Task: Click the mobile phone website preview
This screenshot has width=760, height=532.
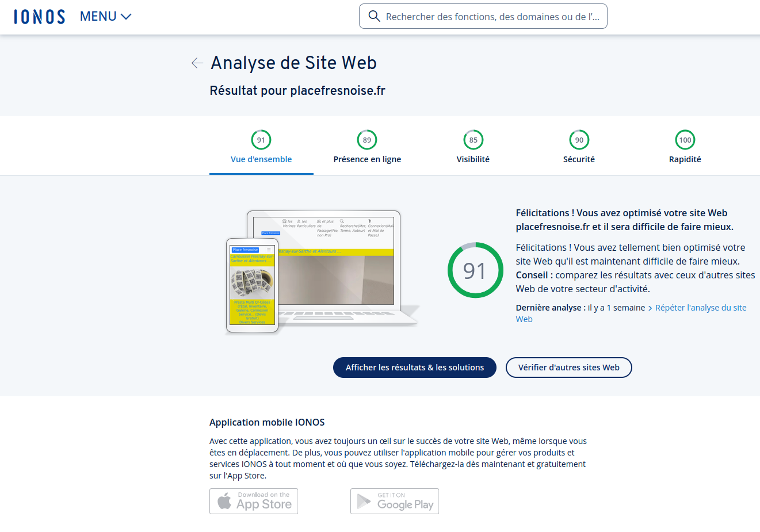Action: (253, 286)
